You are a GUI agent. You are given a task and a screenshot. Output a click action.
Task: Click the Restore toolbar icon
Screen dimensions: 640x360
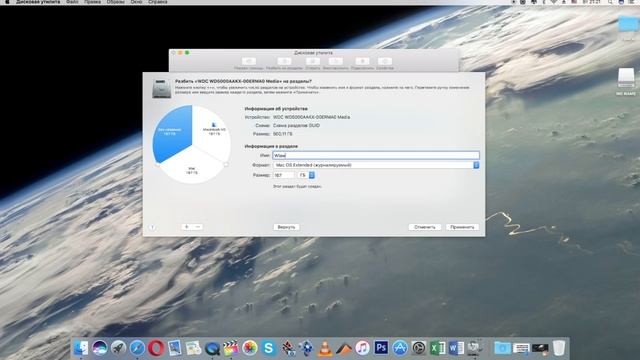(336, 61)
